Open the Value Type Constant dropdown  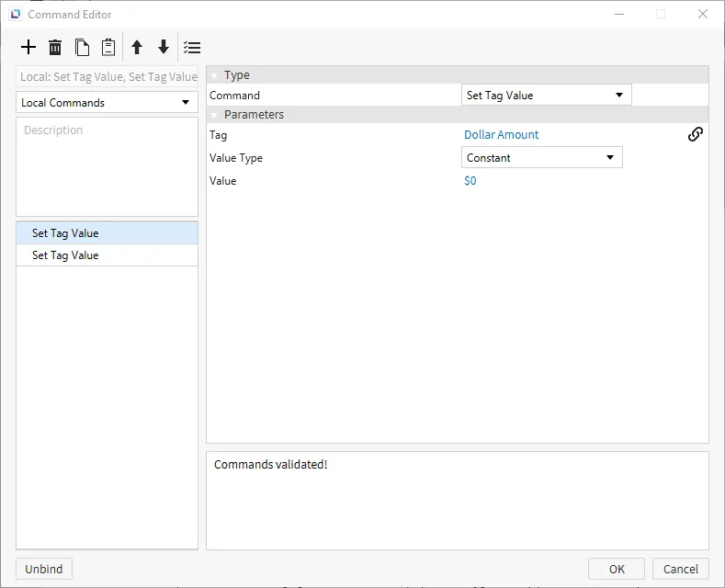point(541,158)
